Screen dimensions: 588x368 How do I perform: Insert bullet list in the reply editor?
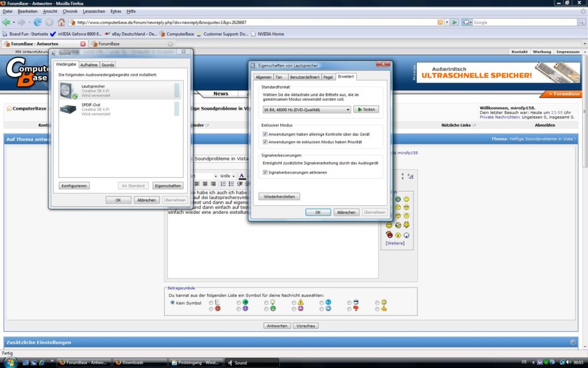coord(231,184)
